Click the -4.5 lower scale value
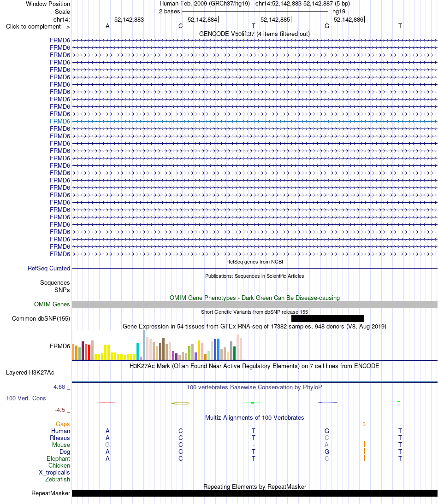 (60, 410)
